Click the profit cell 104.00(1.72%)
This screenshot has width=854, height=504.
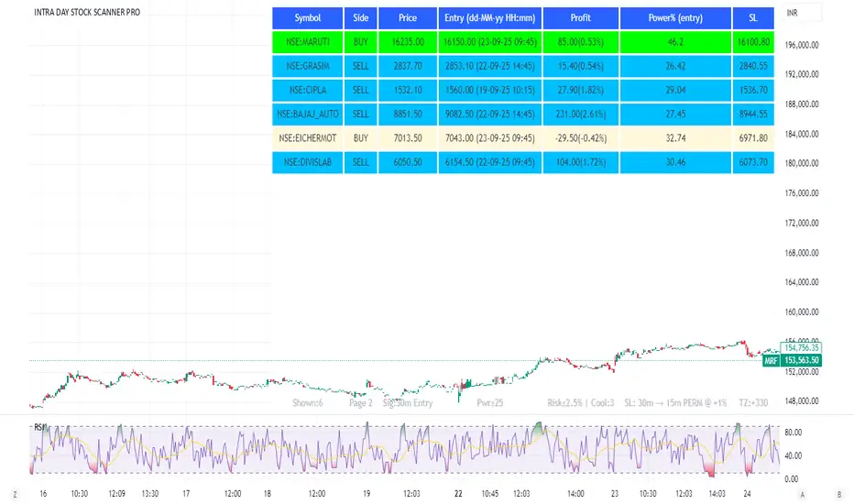[581, 162]
